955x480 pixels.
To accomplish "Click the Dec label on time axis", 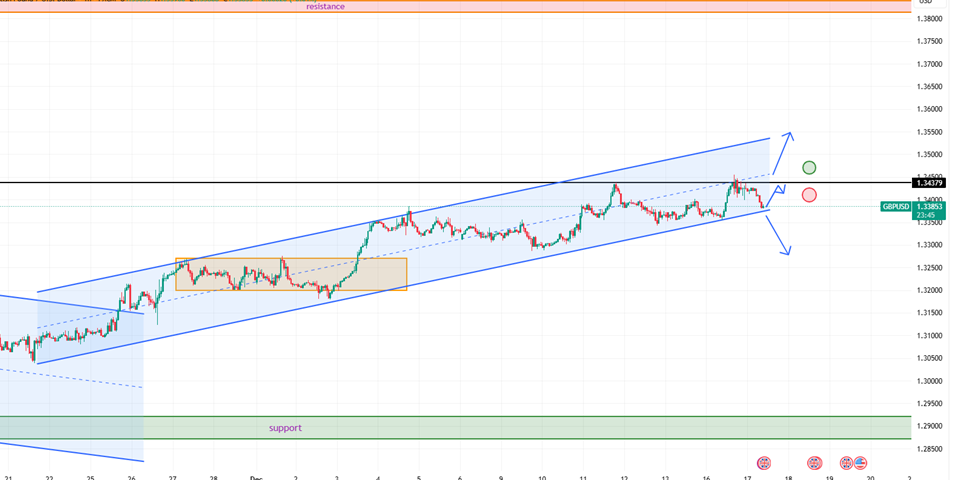I will tap(256, 478).
